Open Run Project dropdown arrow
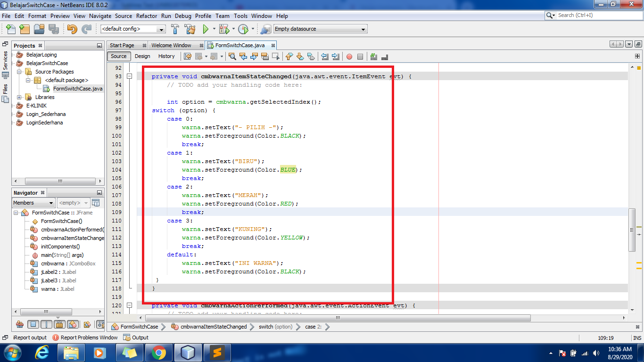 [214, 29]
